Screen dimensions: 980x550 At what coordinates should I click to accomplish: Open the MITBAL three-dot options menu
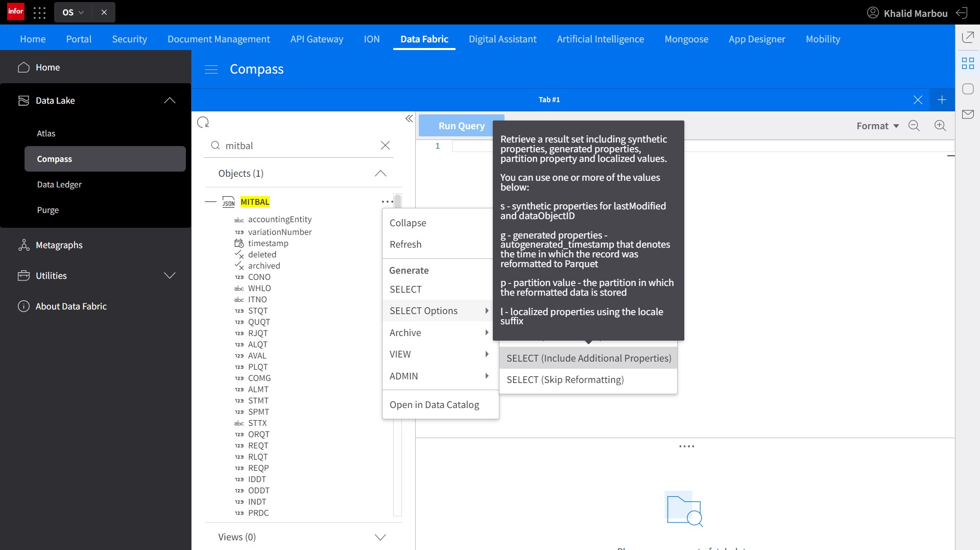tap(387, 202)
